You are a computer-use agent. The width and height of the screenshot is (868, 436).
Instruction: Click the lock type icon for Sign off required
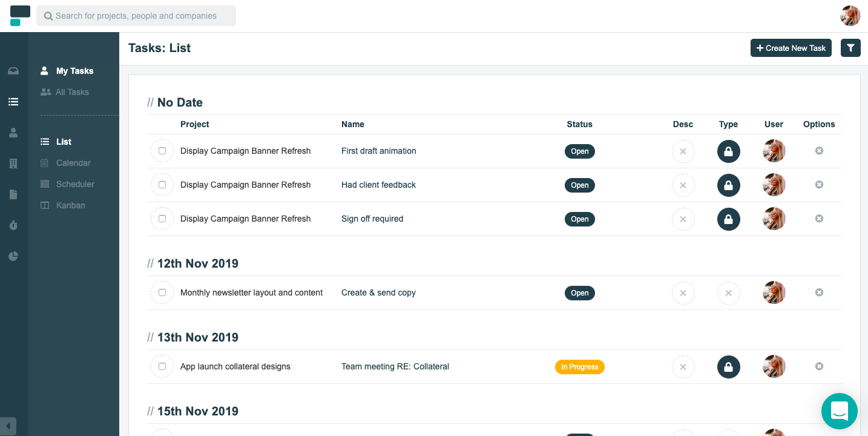[729, 219]
